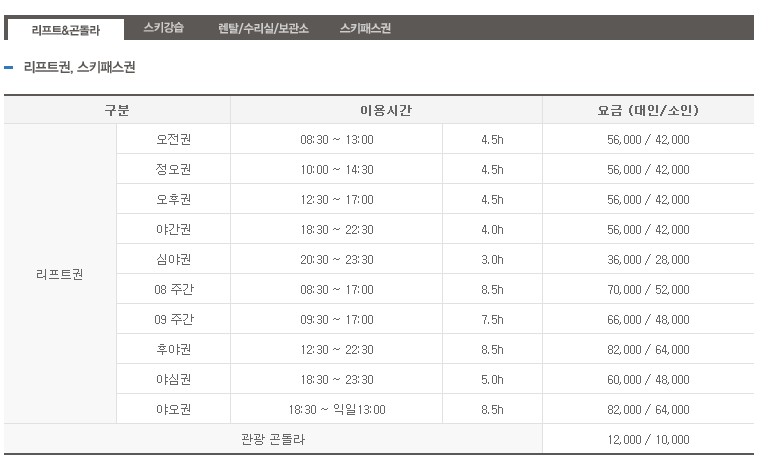Click the 리프트권 category cell

point(60,274)
